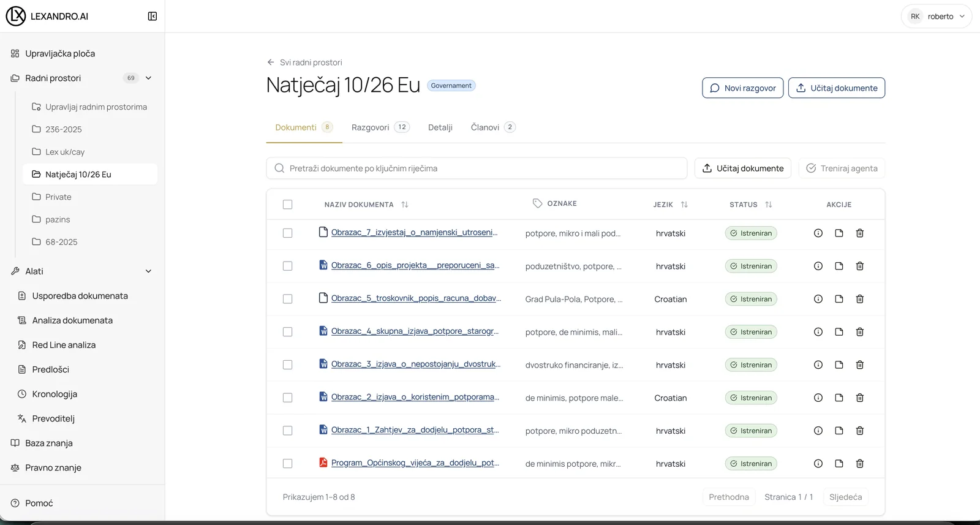Image resolution: width=980 pixels, height=525 pixels.
Task: Open Obrazac_2_izjava_o_koristenim_potporama document link
Action: (415, 397)
